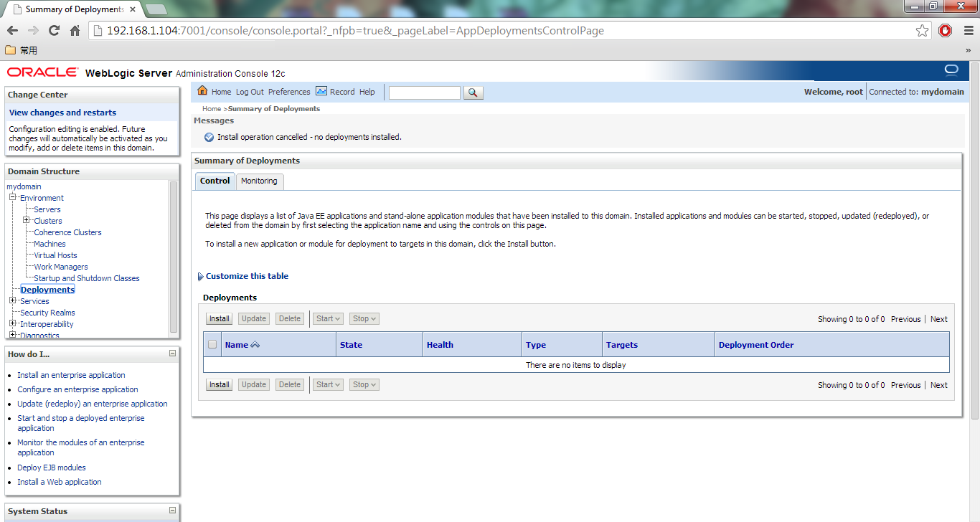Viewport: 980px width, 522px height.
Task: Open Help in the toolbar
Action: tap(367, 92)
